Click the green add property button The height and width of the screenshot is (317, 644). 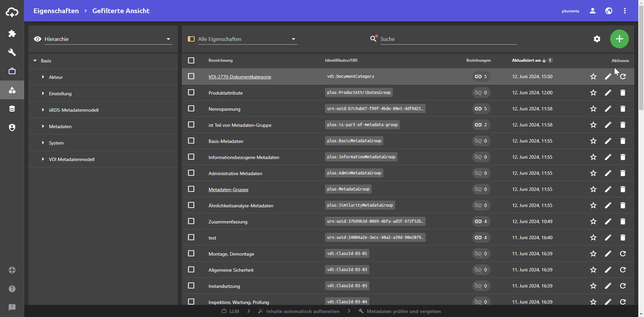620,39
